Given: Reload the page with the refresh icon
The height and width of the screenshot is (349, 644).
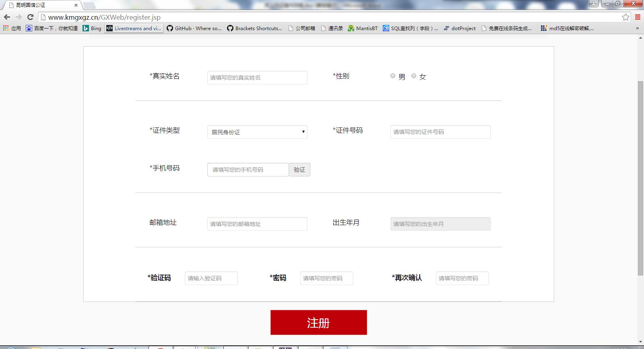Looking at the screenshot, I should (30, 17).
